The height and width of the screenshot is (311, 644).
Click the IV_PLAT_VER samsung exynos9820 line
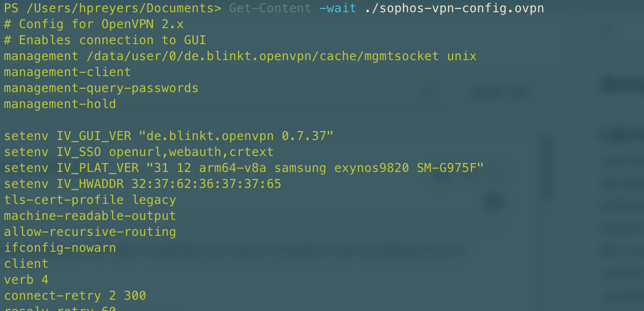coord(244,168)
